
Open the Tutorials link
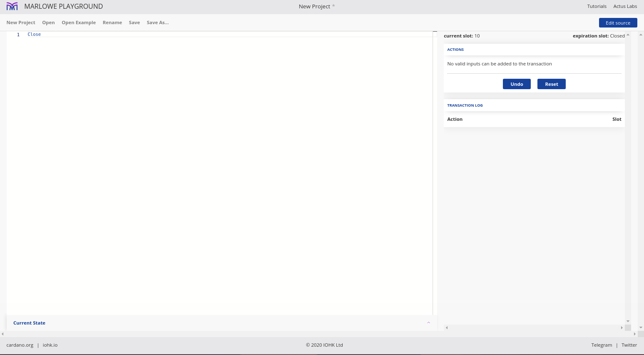pos(597,6)
